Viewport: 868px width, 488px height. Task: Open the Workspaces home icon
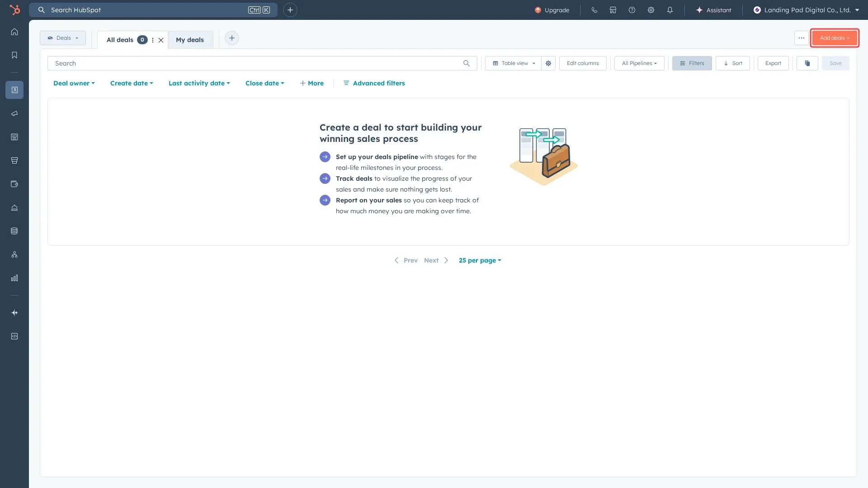(x=14, y=32)
